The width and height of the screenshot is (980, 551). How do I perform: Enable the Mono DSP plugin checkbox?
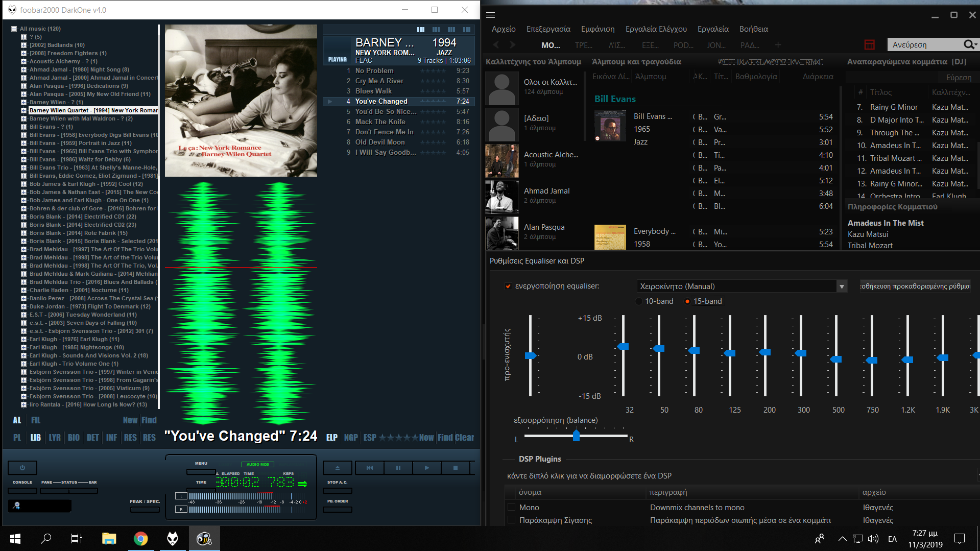point(511,507)
